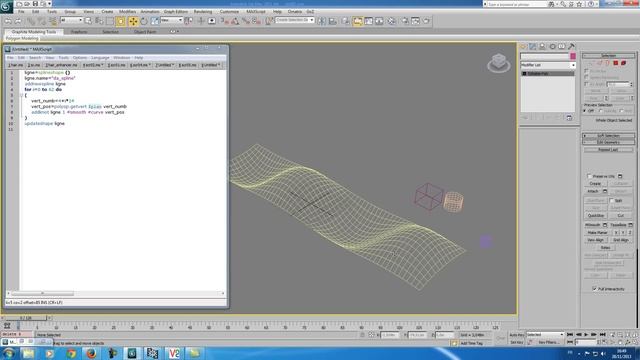Click MAXScript editor horizontal scrollbar
Viewport: 640px width, 360px height.
coord(42,293)
